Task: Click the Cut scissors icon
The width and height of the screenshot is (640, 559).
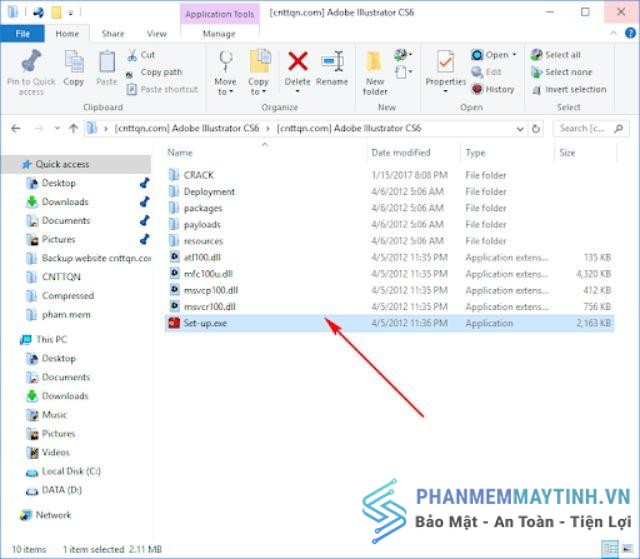Action: coord(132,55)
